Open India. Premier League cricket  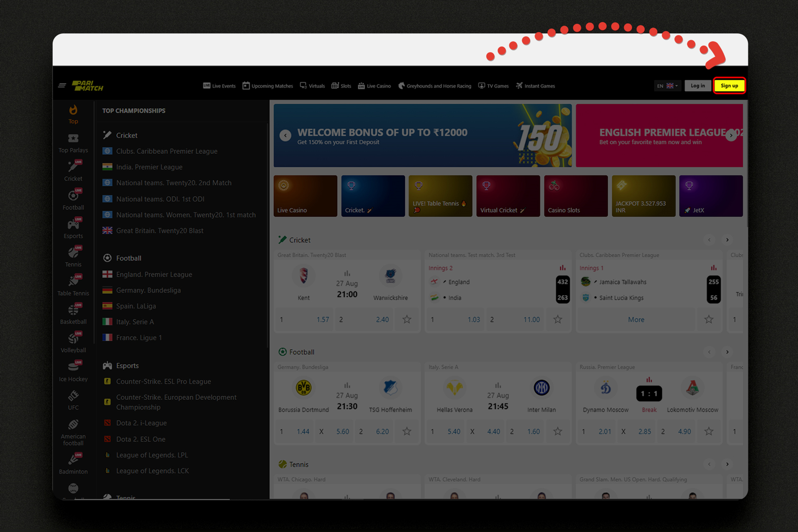[143, 167]
